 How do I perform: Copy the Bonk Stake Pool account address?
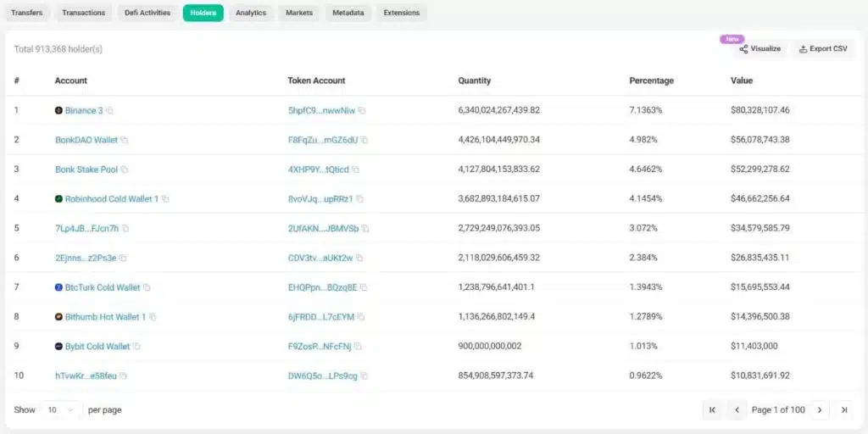pyautogui.click(x=125, y=170)
